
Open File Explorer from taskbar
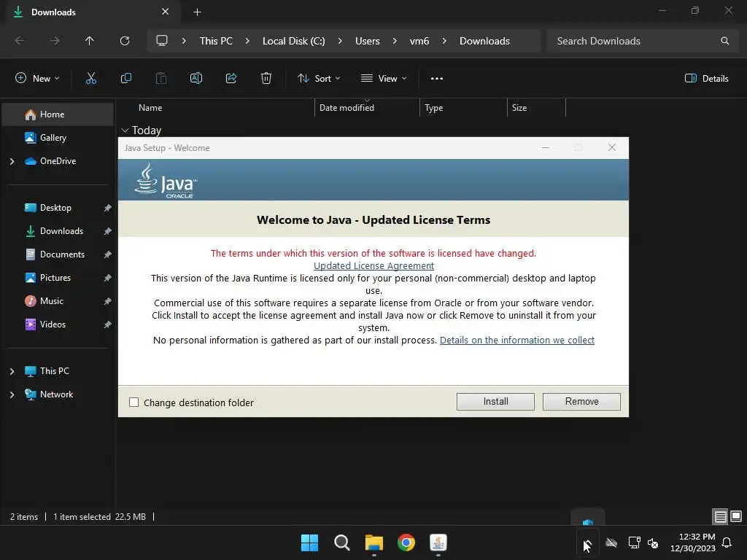pos(374,542)
